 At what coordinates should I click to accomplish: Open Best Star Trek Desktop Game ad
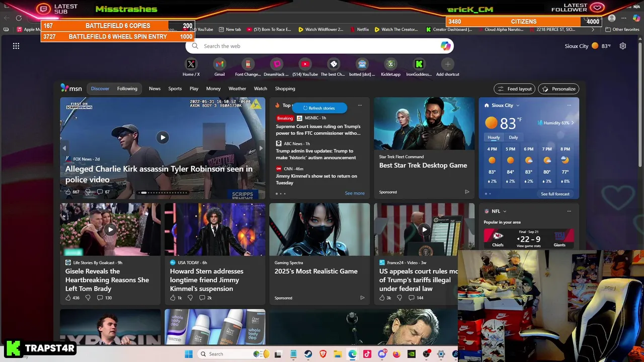pos(423,165)
